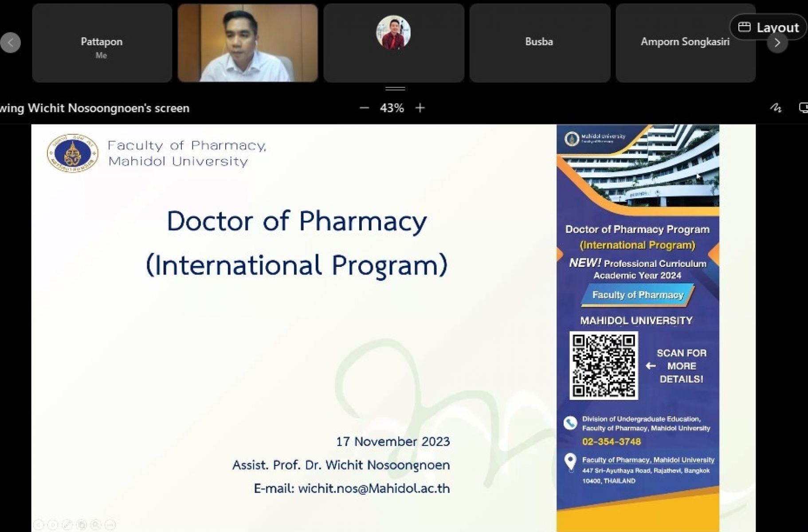Viewport: 808px width, 532px height.
Task: Zoom in shared screen with plus
Action: pyautogui.click(x=420, y=108)
